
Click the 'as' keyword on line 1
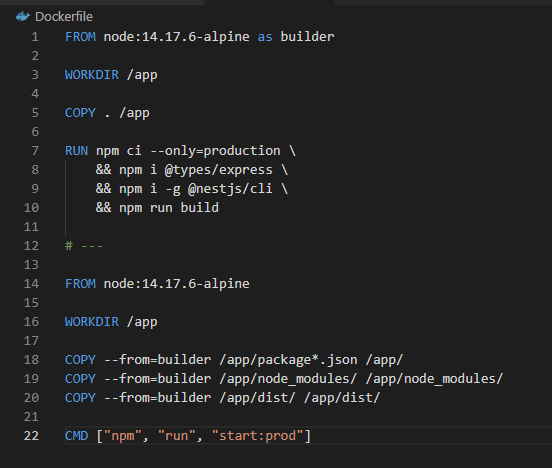point(265,37)
